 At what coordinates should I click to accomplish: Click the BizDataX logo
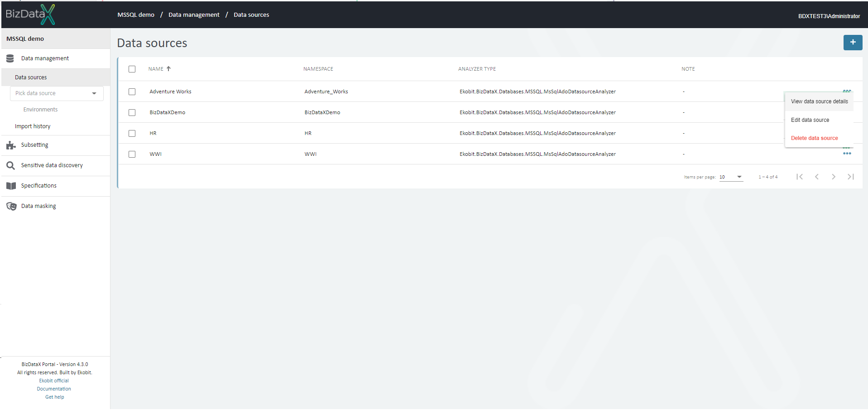click(30, 14)
